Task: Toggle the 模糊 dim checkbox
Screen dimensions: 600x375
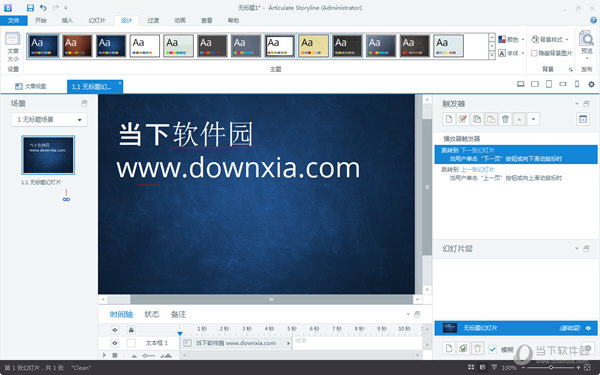Action: (x=492, y=349)
